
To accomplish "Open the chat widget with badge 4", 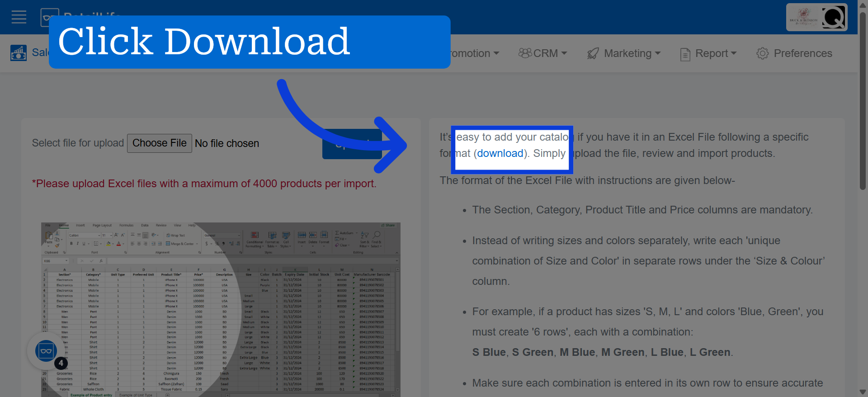I will 46,351.
